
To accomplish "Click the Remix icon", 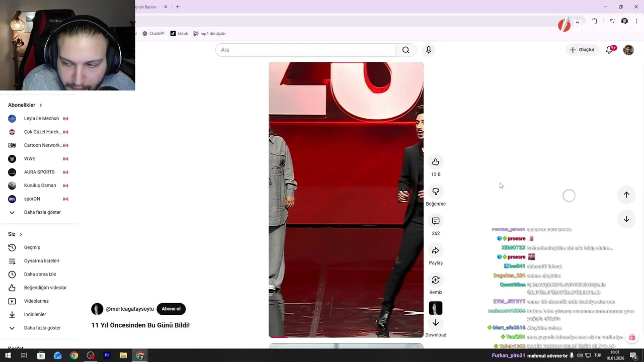I will click(436, 280).
